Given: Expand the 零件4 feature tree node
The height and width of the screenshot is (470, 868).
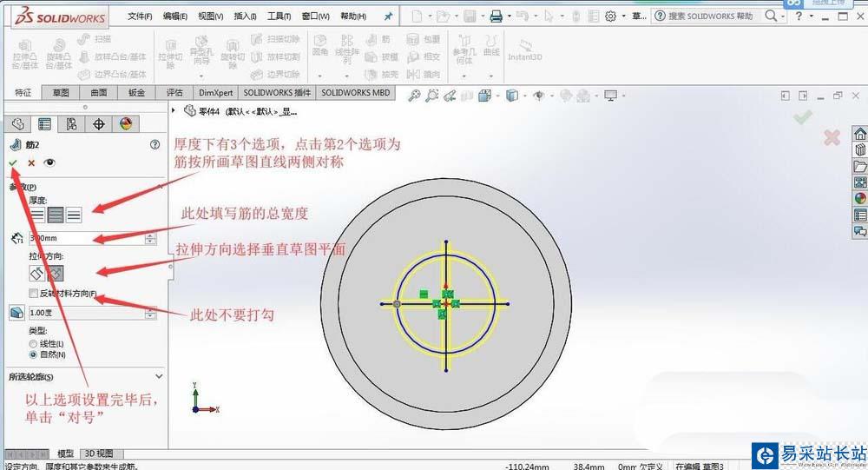Looking at the screenshot, I should pyautogui.click(x=176, y=111).
